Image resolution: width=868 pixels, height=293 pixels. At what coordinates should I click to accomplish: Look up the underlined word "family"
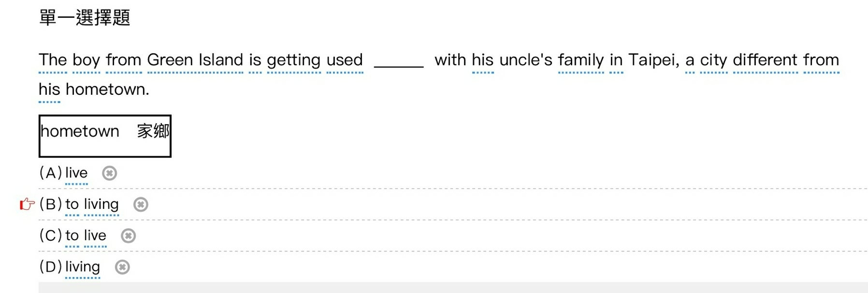(x=581, y=60)
